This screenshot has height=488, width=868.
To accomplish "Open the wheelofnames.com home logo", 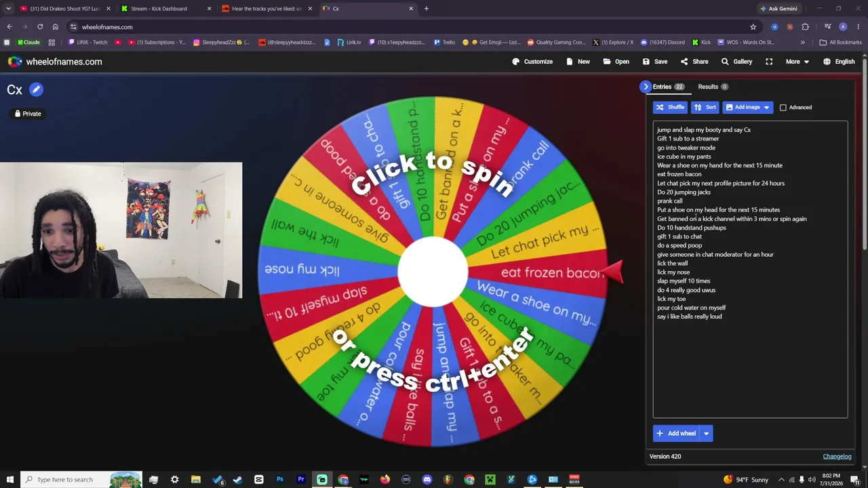I will click(55, 62).
